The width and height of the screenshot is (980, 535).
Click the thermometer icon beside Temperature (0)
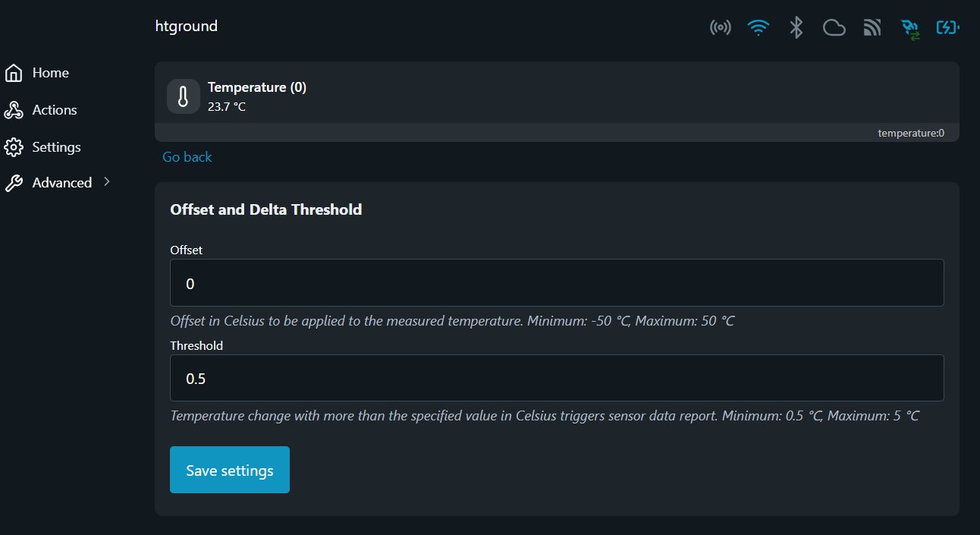click(183, 96)
